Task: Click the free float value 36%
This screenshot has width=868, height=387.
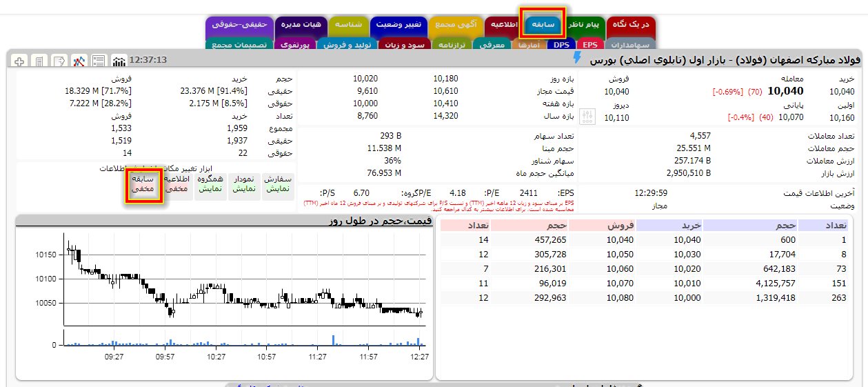Action: (x=393, y=160)
